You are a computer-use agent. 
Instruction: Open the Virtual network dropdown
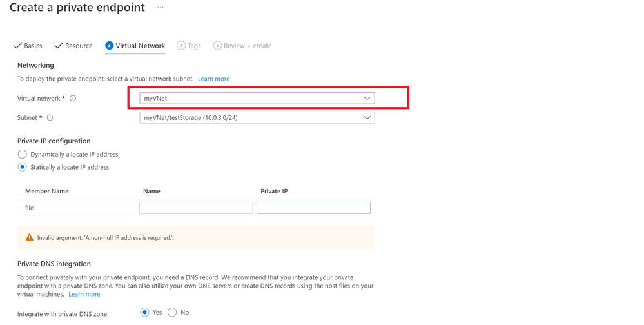coord(257,99)
